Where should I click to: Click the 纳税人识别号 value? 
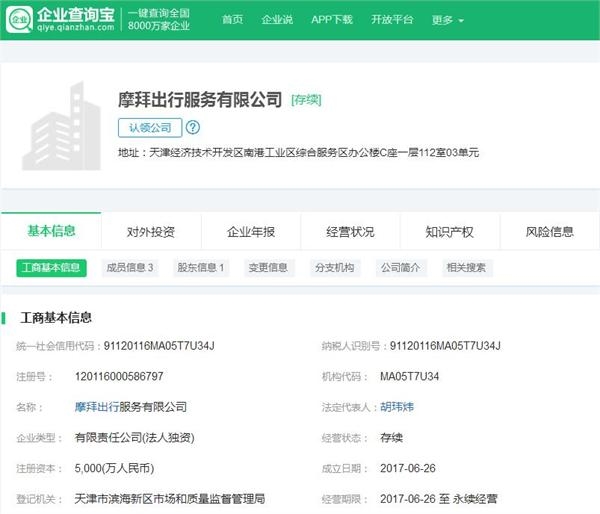(445, 346)
